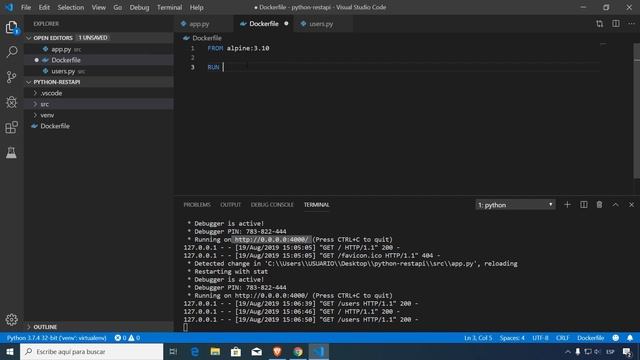Open app.py in Open Editors list
640x360 pixels.
[99, 49]
